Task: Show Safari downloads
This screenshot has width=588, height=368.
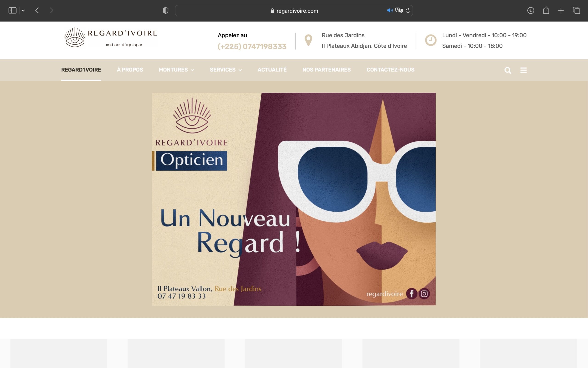Action: (531, 11)
